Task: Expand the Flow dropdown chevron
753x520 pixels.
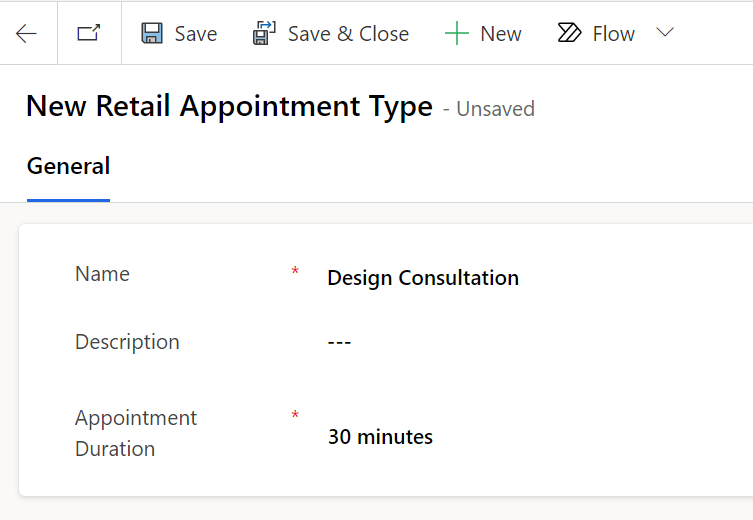Action: (x=665, y=33)
